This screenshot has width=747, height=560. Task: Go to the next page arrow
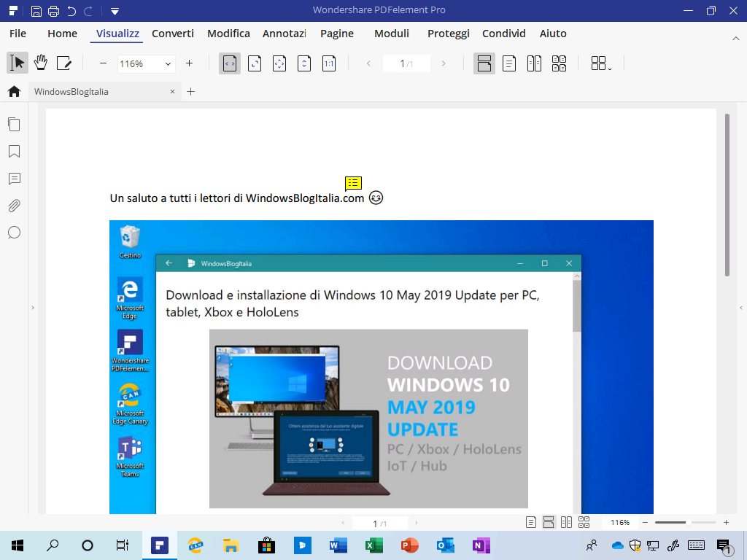point(444,63)
